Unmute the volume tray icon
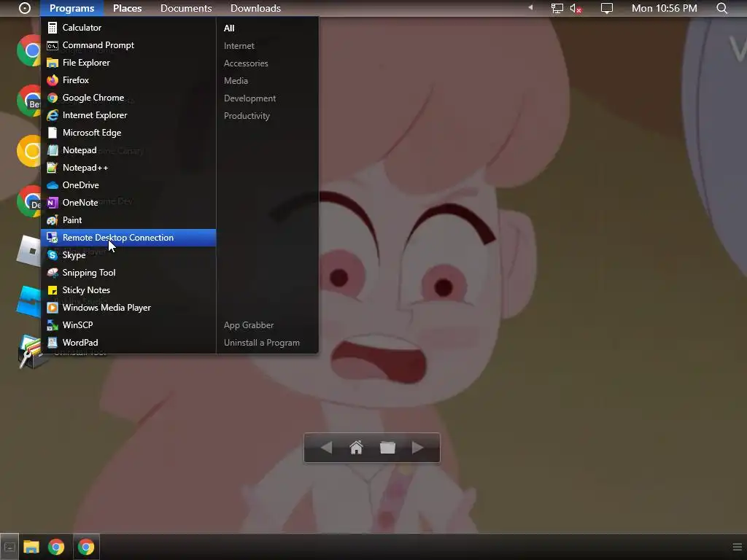Viewport: 747px width, 560px height. coord(576,8)
